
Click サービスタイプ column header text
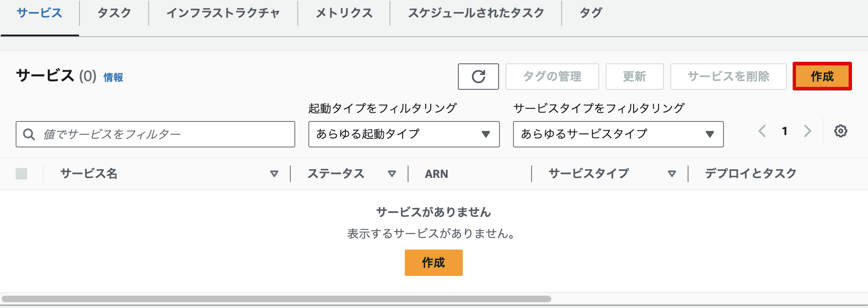(x=589, y=174)
